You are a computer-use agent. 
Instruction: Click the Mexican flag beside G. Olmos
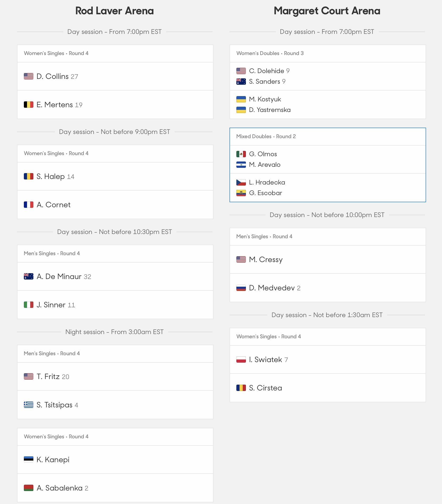click(241, 154)
